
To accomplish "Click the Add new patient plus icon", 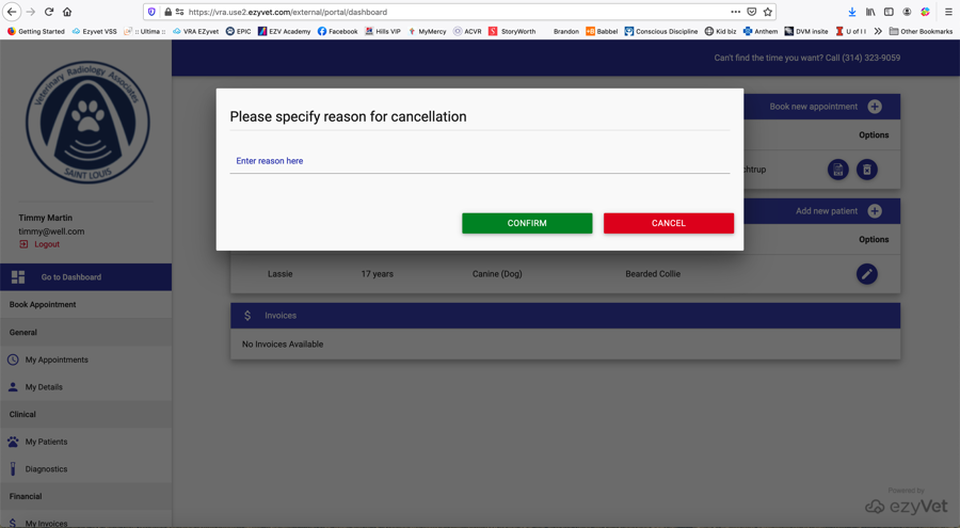I will 874,211.
